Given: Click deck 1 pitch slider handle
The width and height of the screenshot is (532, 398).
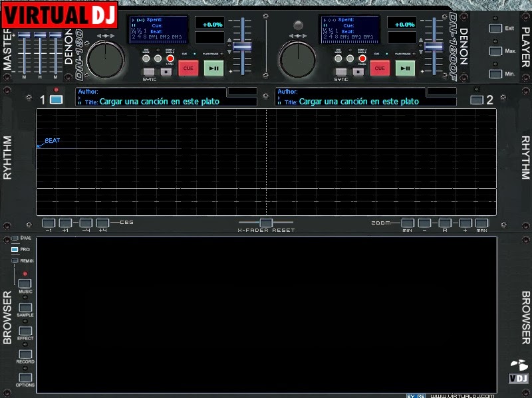Looking at the screenshot, I should click(242, 46).
